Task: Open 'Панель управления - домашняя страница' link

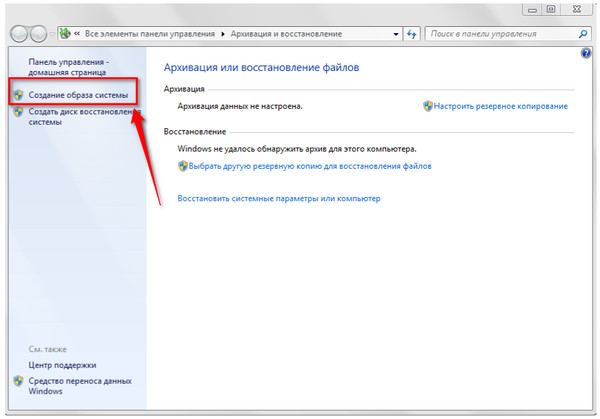Action: point(68,67)
